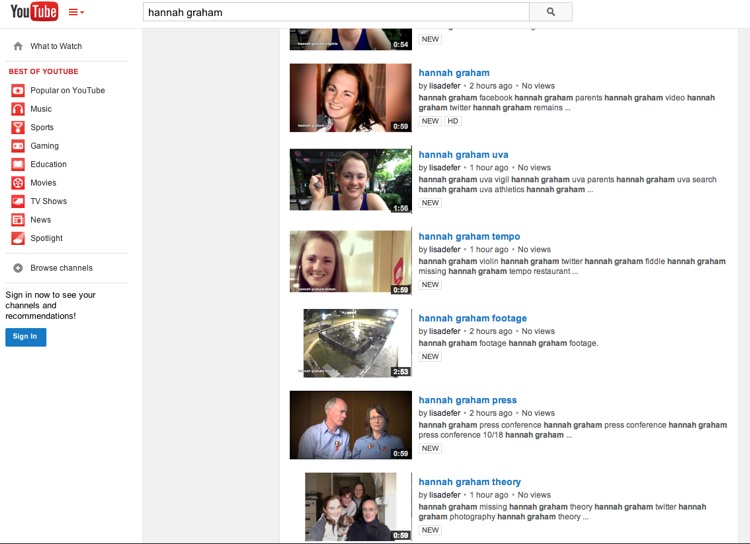This screenshot has width=750, height=544.
Task: Go to Education in the sidebar
Action: pyautogui.click(x=48, y=164)
